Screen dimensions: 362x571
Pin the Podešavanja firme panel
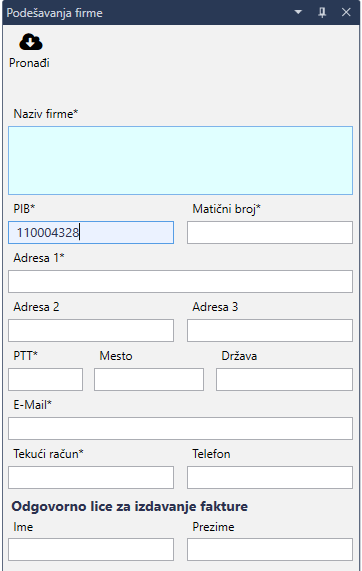tap(322, 12)
